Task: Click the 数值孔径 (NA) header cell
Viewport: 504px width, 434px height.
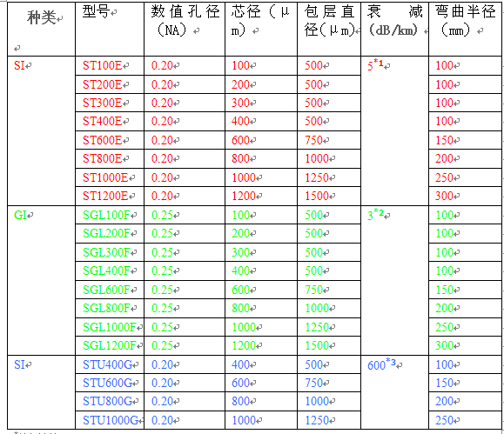Action: tap(185, 29)
